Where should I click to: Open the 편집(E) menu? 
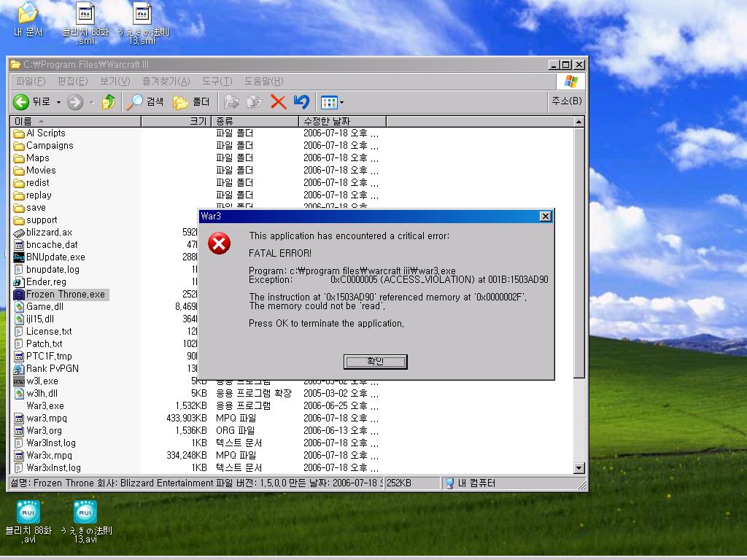pyautogui.click(x=72, y=82)
